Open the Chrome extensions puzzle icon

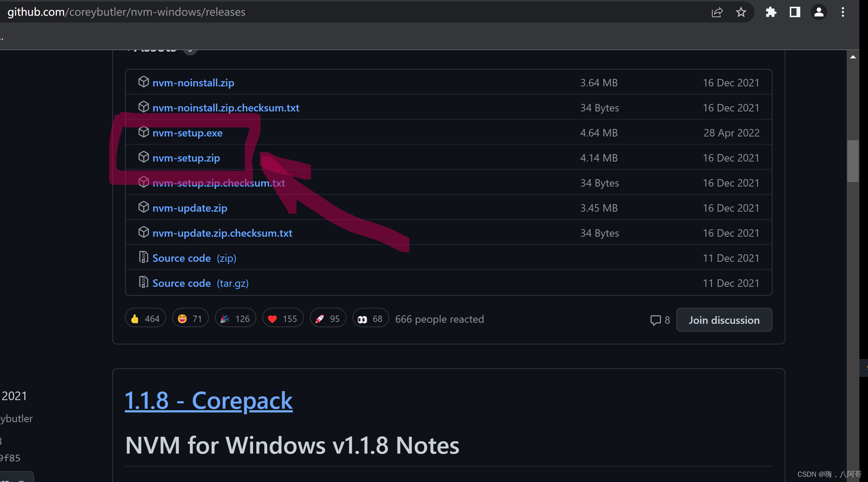click(x=771, y=12)
